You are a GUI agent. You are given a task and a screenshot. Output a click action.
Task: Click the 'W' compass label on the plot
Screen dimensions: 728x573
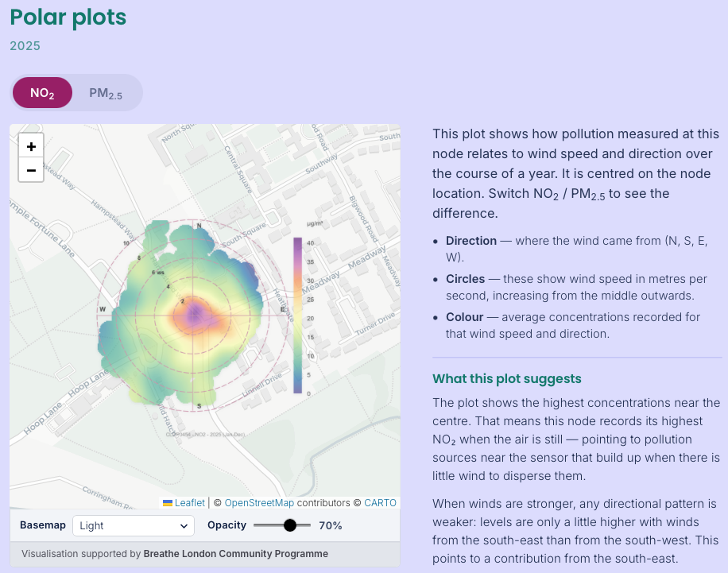point(103,309)
